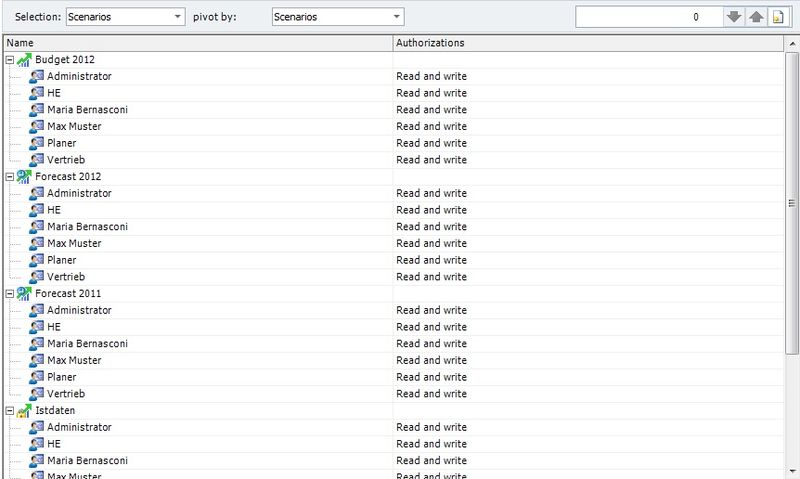Click the Istdaten scenario icon
Viewport: 800px width, 479px height.
coord(23,410)
